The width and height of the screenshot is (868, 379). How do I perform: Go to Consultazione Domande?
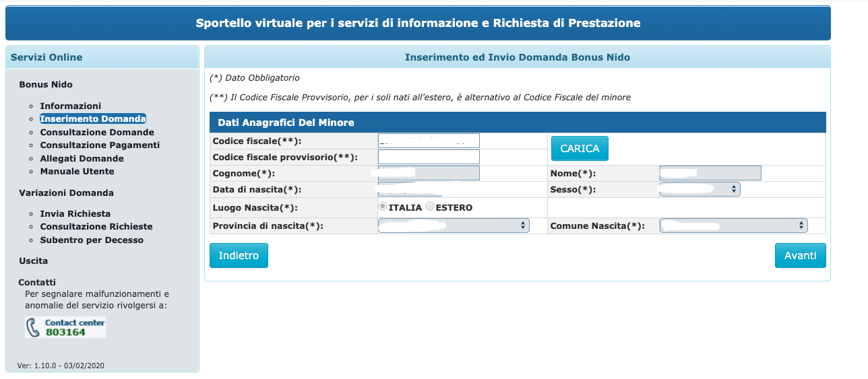[97, 132]
